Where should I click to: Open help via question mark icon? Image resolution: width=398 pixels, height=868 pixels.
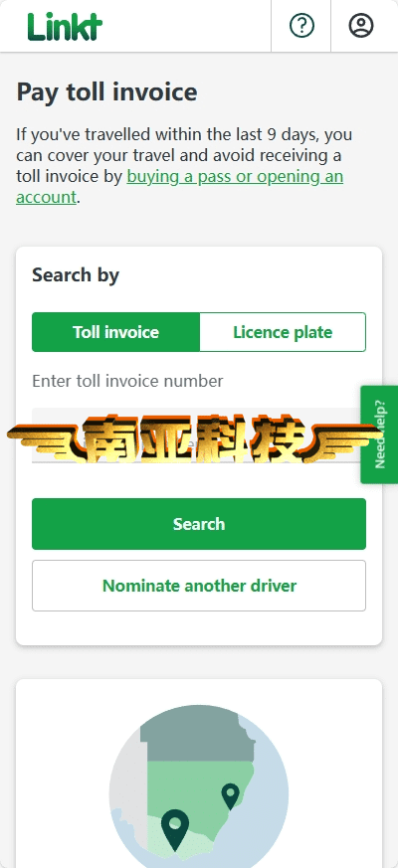tap(301, 26)
